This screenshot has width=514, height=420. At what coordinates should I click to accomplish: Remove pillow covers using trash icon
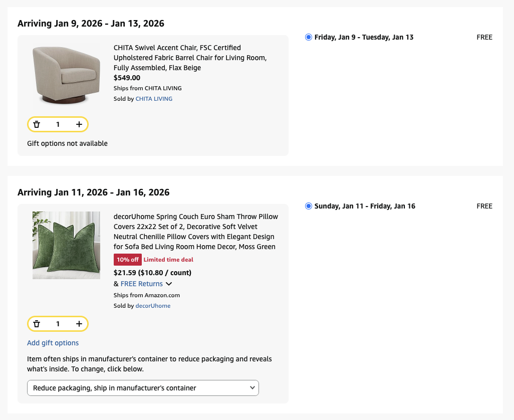coord(37,324)
